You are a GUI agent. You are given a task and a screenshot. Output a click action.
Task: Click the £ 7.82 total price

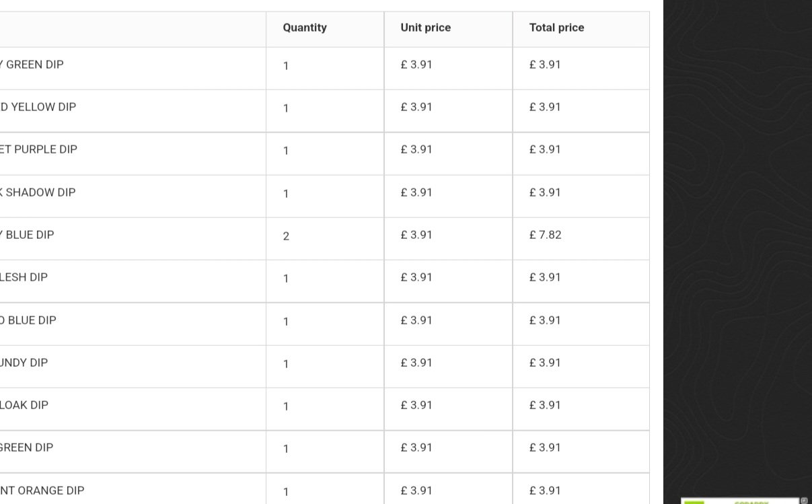tap(545, 235)
